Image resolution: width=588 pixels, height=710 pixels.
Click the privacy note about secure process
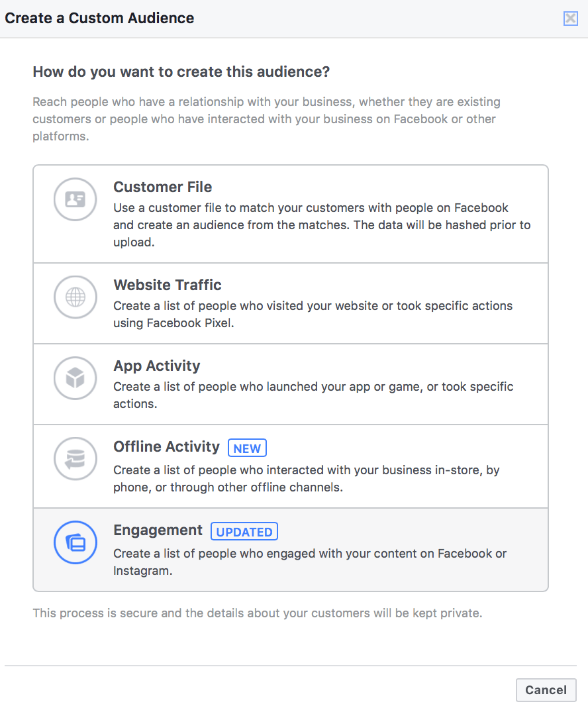258,613
